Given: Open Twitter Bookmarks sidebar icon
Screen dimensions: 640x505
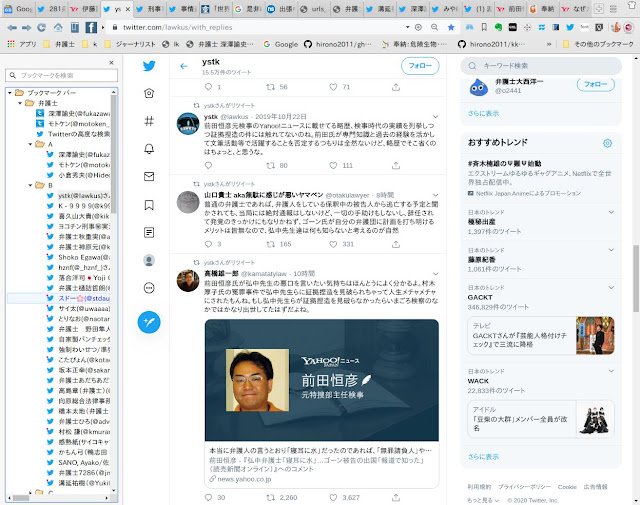Looking at the screenshot, I should click(x=149, y=205).
